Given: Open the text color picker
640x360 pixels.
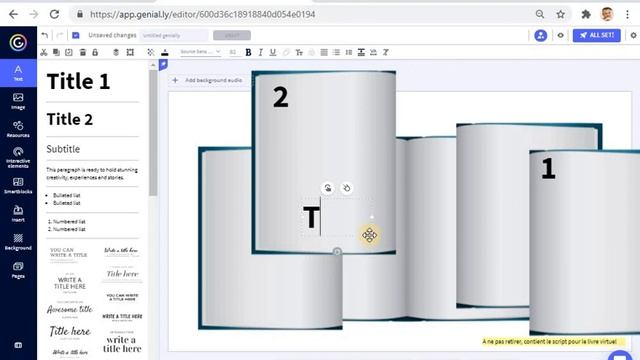Looking at the screenshot, I should click(164, 52).
